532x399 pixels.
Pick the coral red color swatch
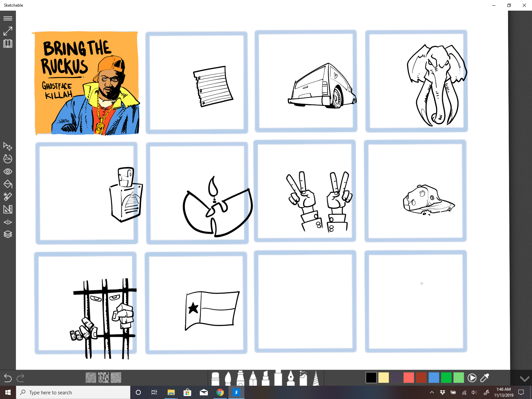pos(409,378)
